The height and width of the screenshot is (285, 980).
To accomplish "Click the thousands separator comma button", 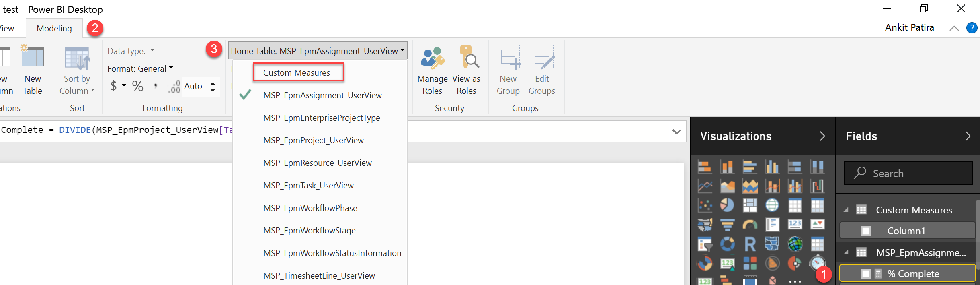I will point(156,86).
